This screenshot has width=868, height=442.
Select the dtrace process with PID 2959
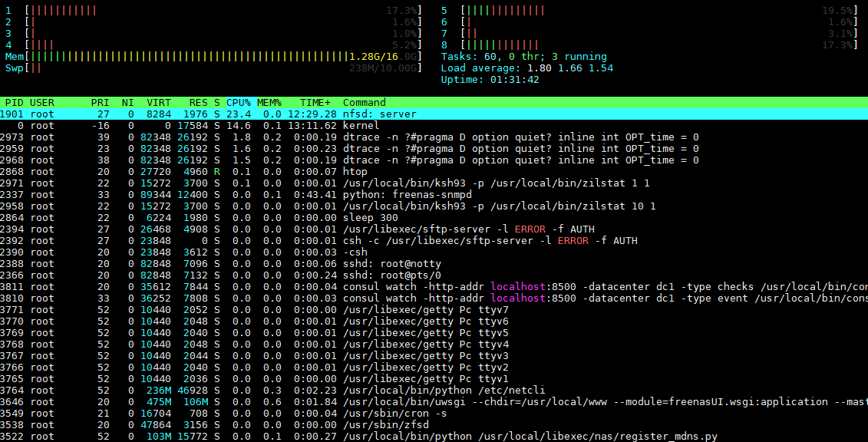434,148
